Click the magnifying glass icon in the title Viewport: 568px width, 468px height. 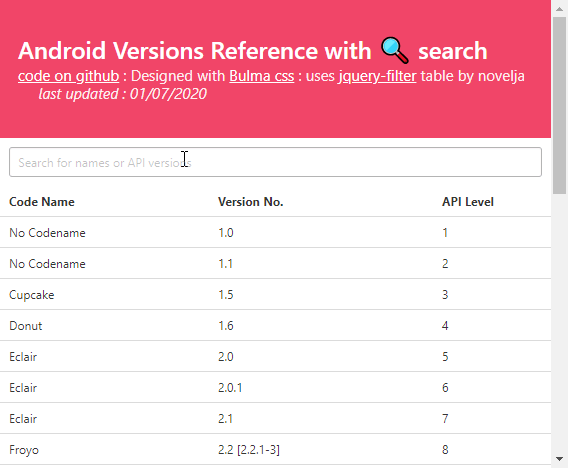pos(395,51)
